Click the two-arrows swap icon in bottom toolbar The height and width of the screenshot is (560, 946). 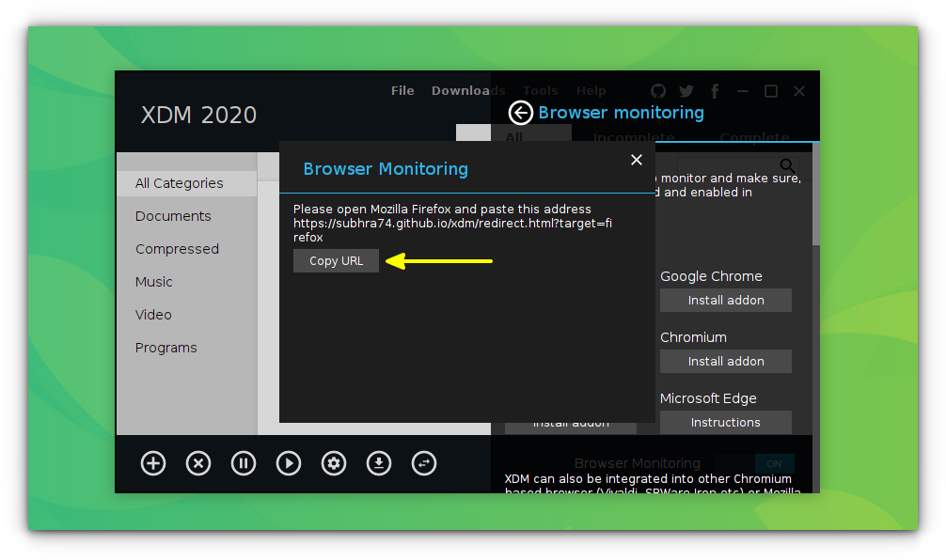click(424, 463)
